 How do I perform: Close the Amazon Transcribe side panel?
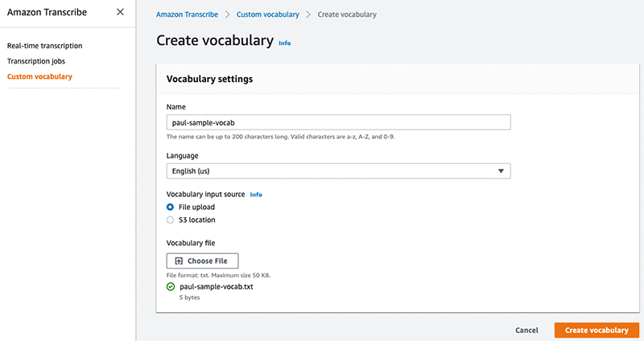click(120, 12)
